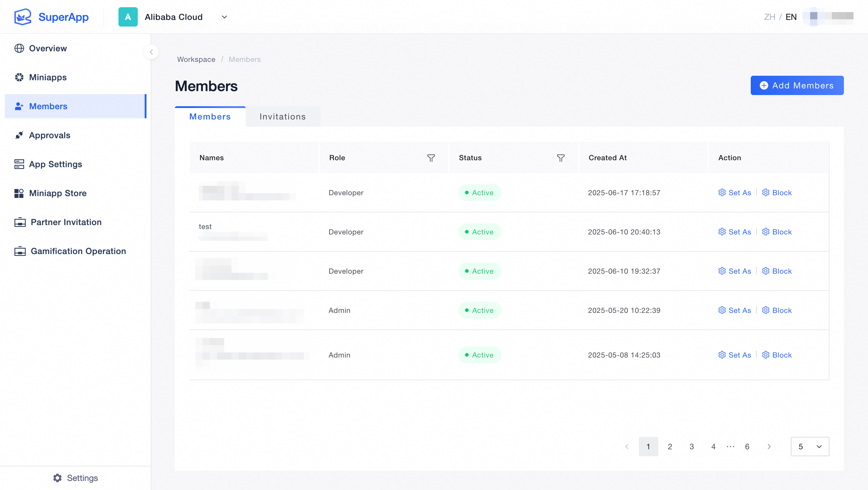
Task: Collapse the sidebar with arrow button
Action: [151, 52]
